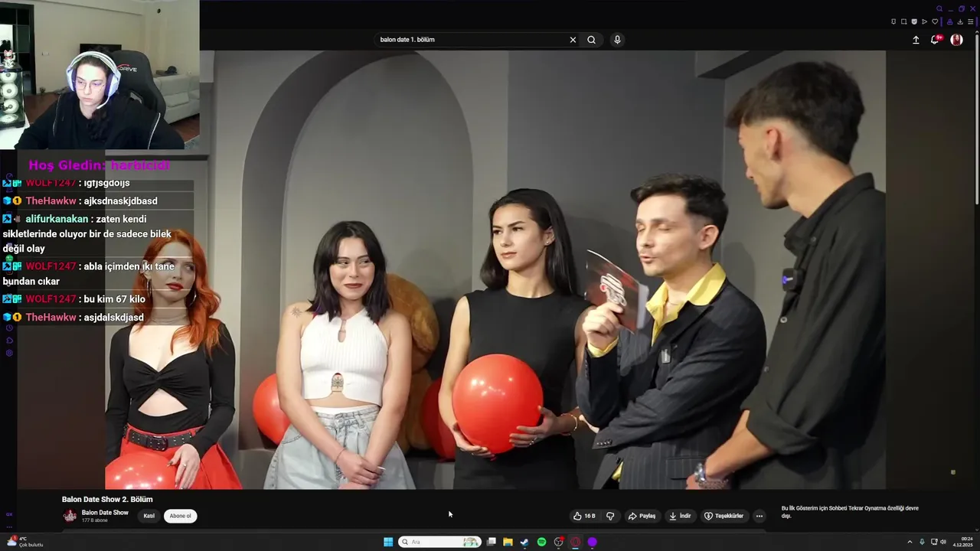Open YouTube notifications bell

pyautogui.click(x=935, y=40)
